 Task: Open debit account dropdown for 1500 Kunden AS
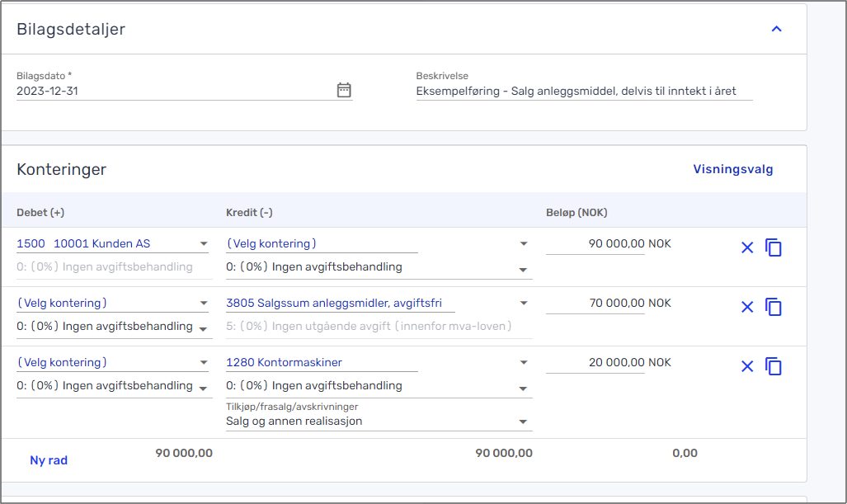click(x=204, y=244)
